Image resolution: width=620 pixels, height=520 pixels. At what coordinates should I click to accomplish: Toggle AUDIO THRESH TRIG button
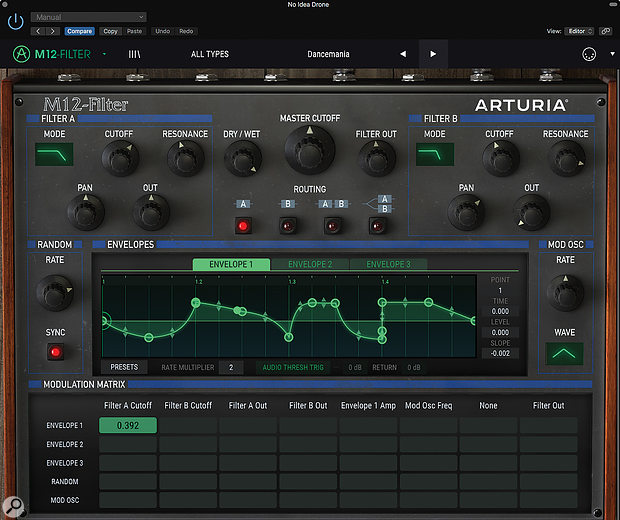pos(293,367)
